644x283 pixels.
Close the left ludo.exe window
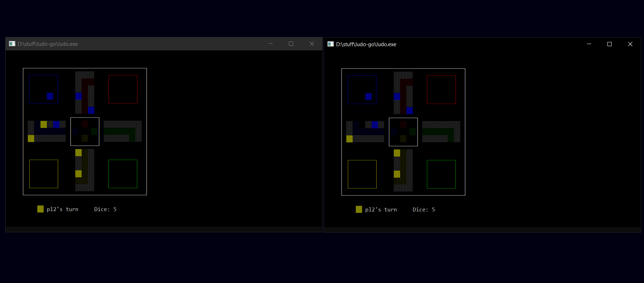pos(312,44)
